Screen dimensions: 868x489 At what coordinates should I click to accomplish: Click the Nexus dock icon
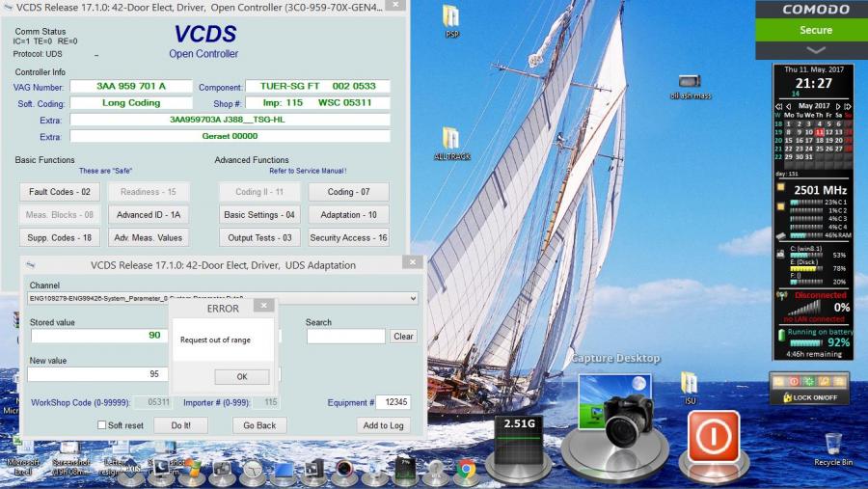point(130,470)
